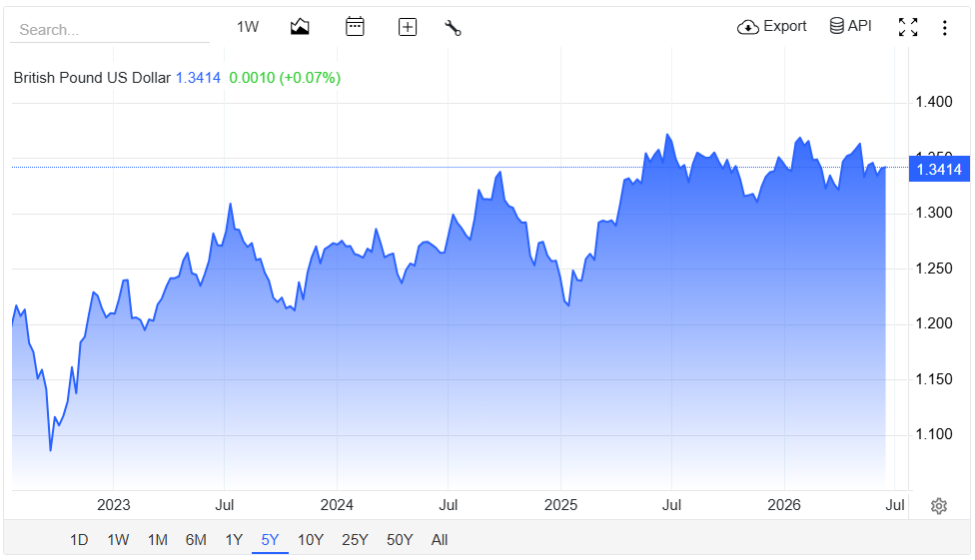
Task: Choose the 25Y time range
Action: [x=355, y=539]
